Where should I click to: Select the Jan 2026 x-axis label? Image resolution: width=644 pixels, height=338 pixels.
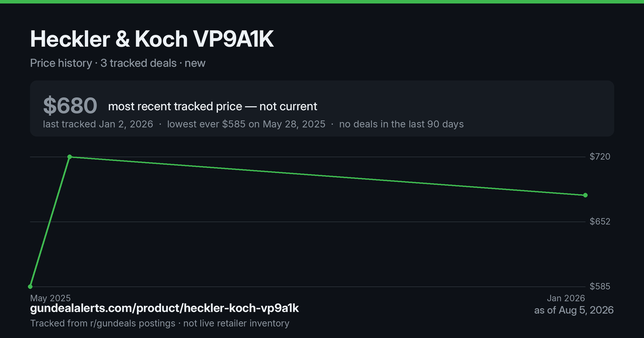[567, 298]
